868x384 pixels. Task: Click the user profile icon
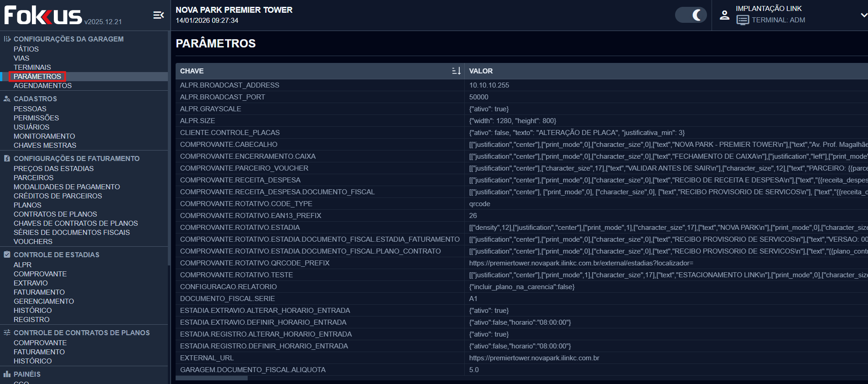click(x=724, y=15)
